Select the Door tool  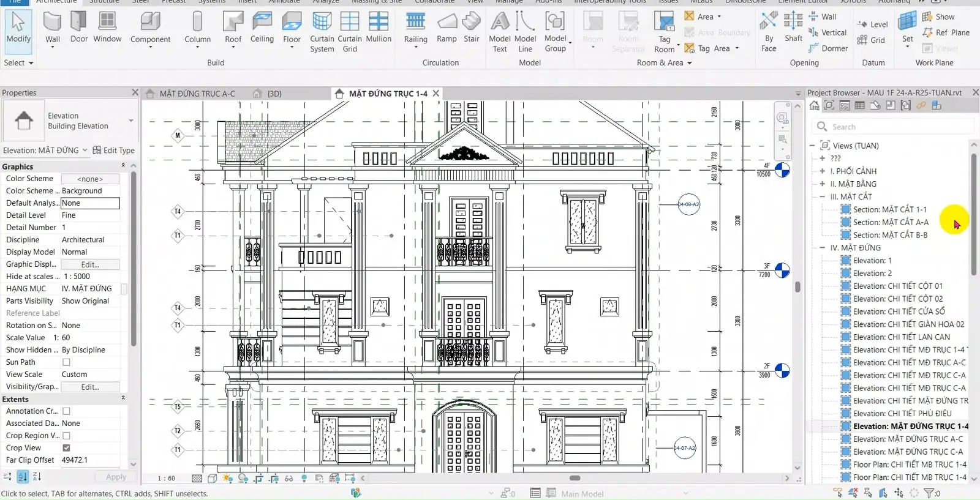79,28
